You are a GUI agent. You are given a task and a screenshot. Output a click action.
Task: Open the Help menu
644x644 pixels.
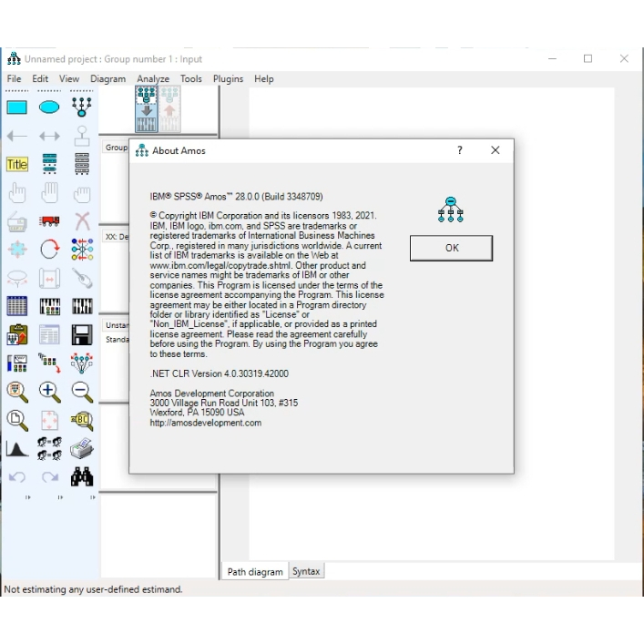pos(263,79)
